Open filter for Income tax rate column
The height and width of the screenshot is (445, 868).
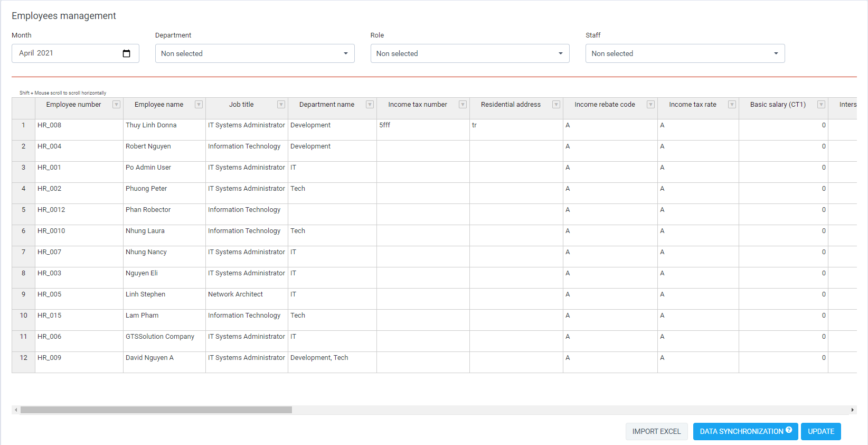coord(732,105)
